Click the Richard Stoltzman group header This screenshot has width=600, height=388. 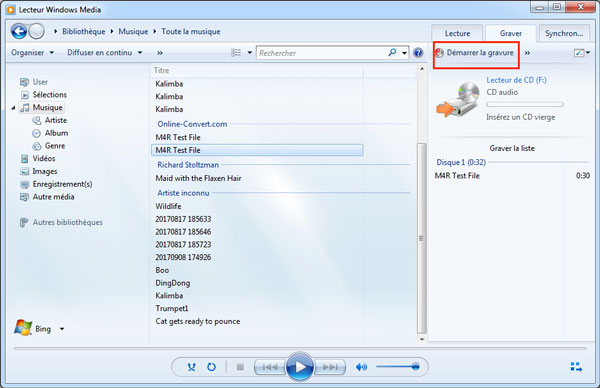(x=188, y=165)
